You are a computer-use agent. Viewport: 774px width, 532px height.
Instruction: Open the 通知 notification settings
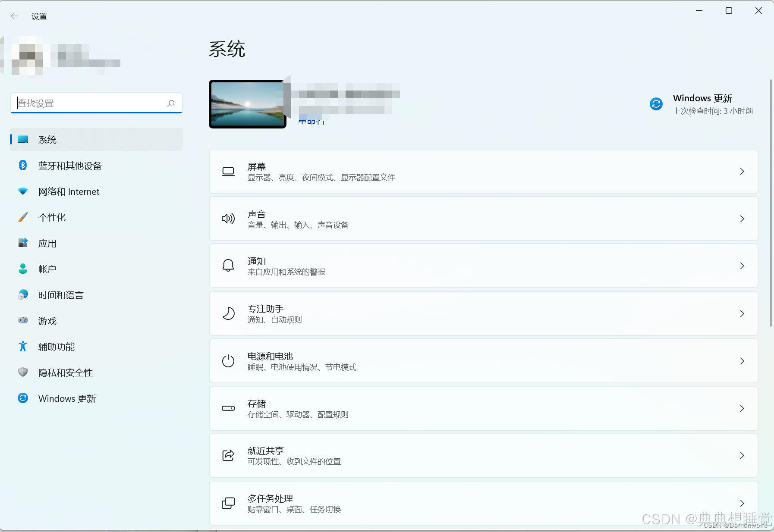484,266
